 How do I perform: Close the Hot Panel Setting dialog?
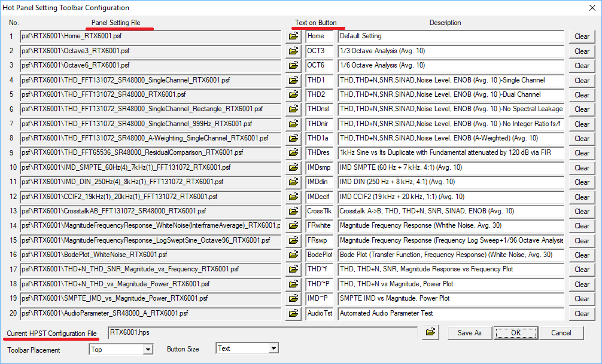click(592, 8)
